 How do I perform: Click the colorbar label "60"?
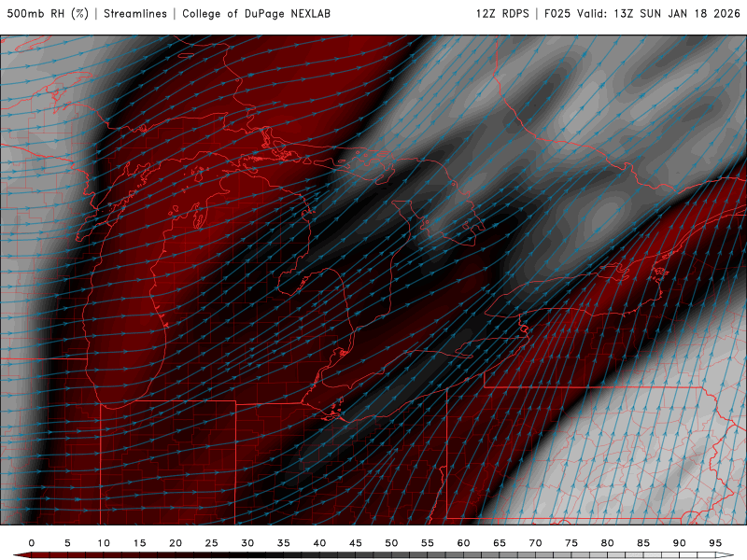463,543
